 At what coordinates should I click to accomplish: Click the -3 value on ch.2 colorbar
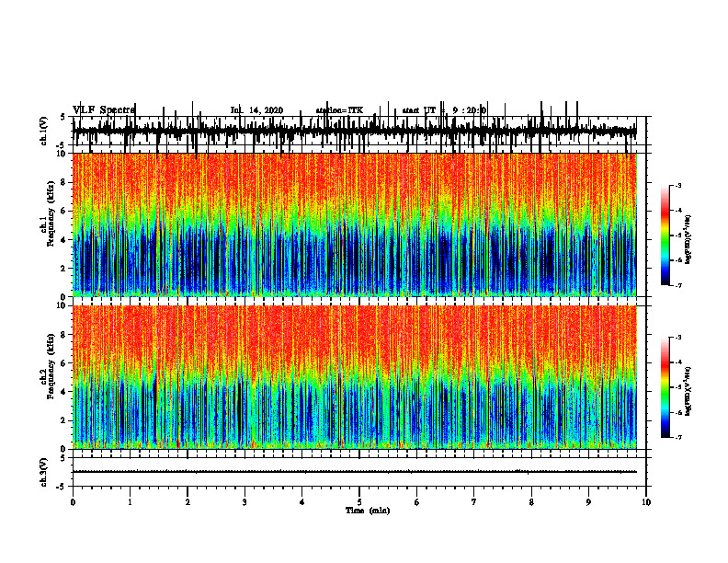(x=678, y=338)
